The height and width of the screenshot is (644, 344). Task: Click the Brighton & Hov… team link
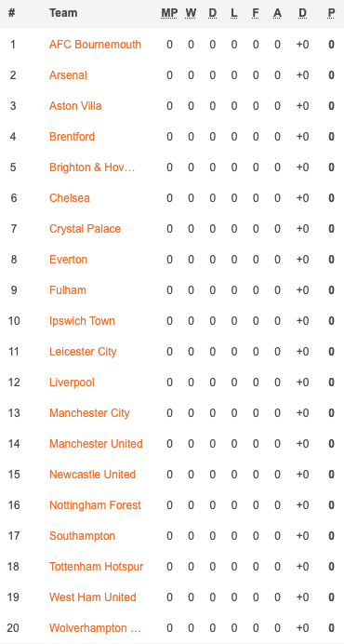(x=92, y=168)
